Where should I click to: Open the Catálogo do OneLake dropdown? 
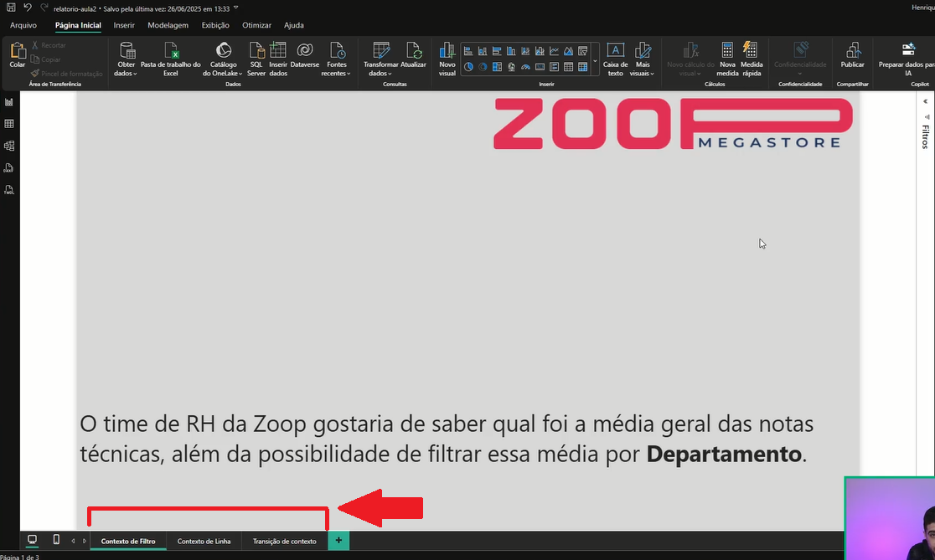223,69
